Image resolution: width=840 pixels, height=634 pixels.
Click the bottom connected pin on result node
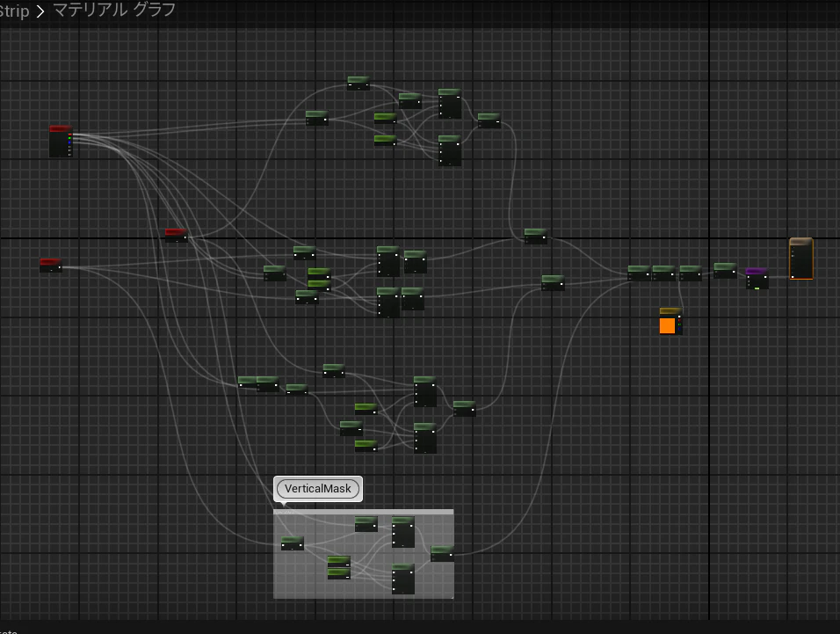point(793,277)
